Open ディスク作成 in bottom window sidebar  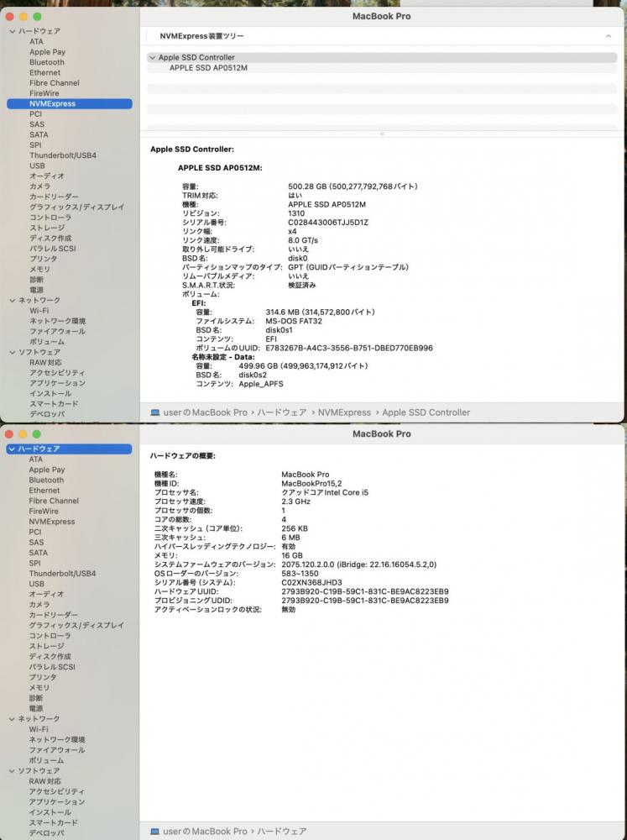(x=50, y=657)
